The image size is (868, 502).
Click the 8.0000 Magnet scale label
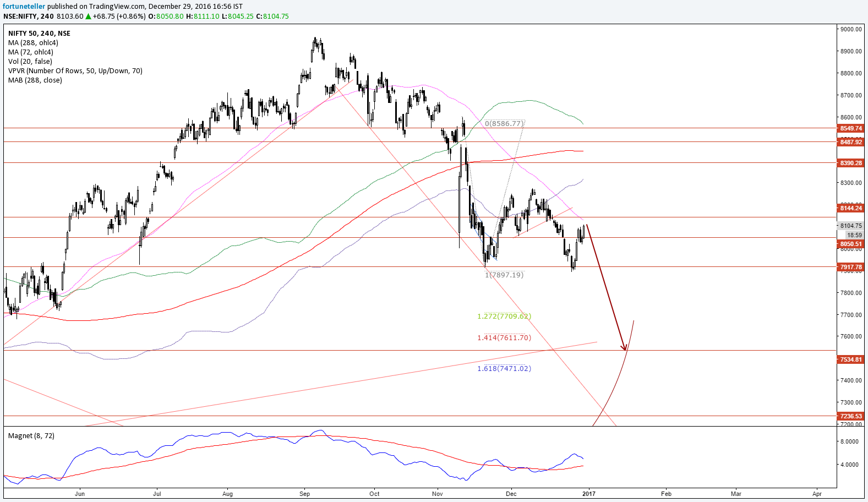pyautogui.click(x=849, y=441)
